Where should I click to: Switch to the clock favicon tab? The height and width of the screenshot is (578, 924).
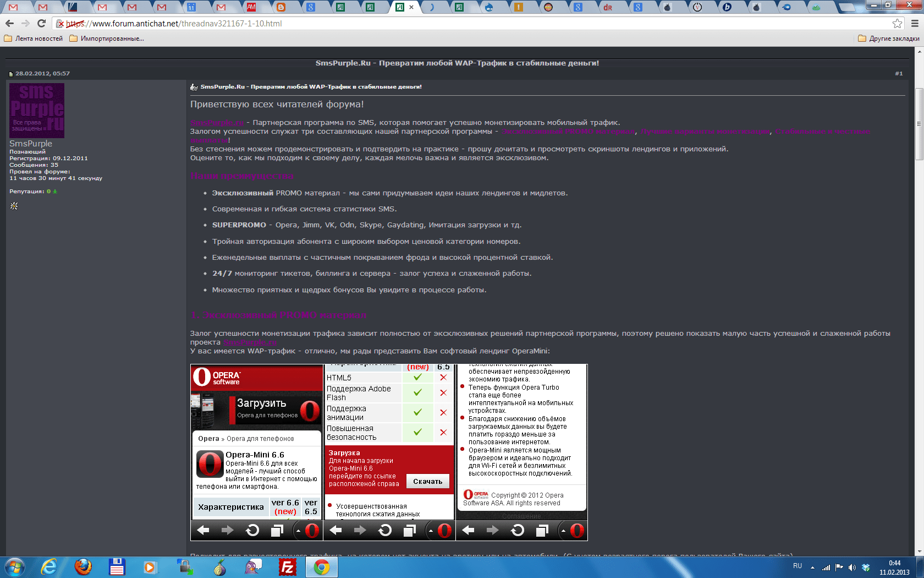[x=697, y=7]
